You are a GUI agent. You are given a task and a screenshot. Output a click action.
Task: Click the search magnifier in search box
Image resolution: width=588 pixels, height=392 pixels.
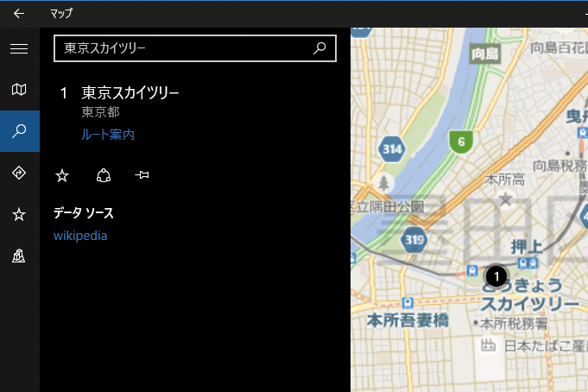319,48
